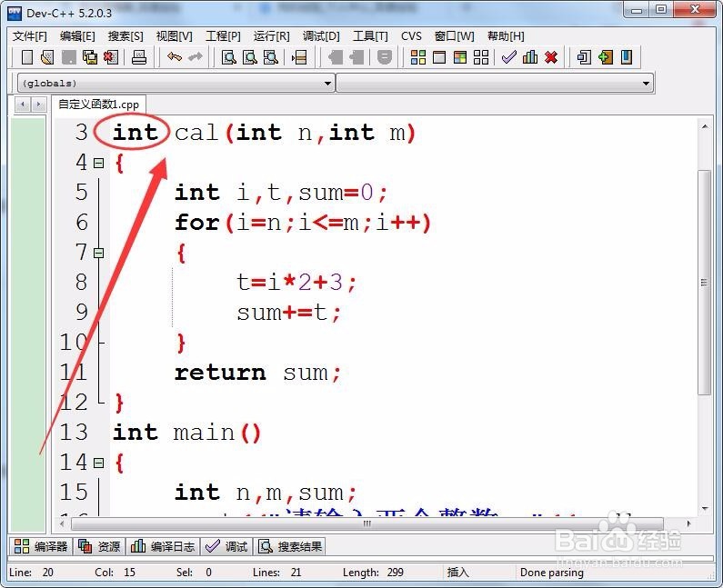Click the tab scroll left arrow

click(x=22, y=105)
